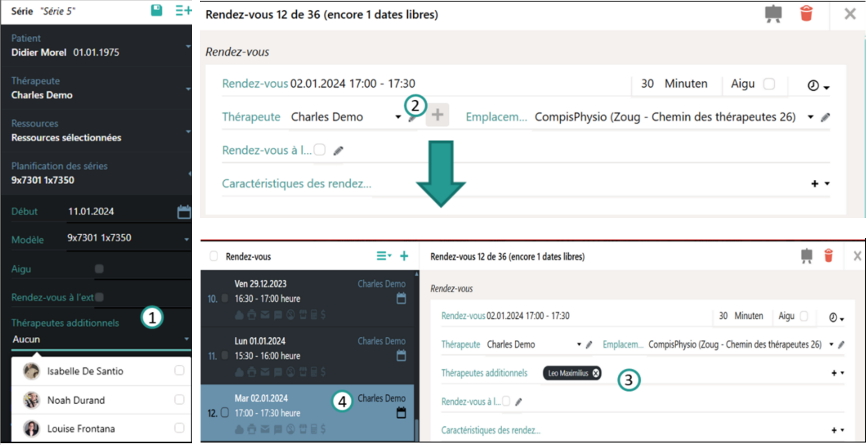Expand the Thérapeutes additionnels Aucun dropdown
Viewport: 868px width, 445px height.
[x=187, y=339]
